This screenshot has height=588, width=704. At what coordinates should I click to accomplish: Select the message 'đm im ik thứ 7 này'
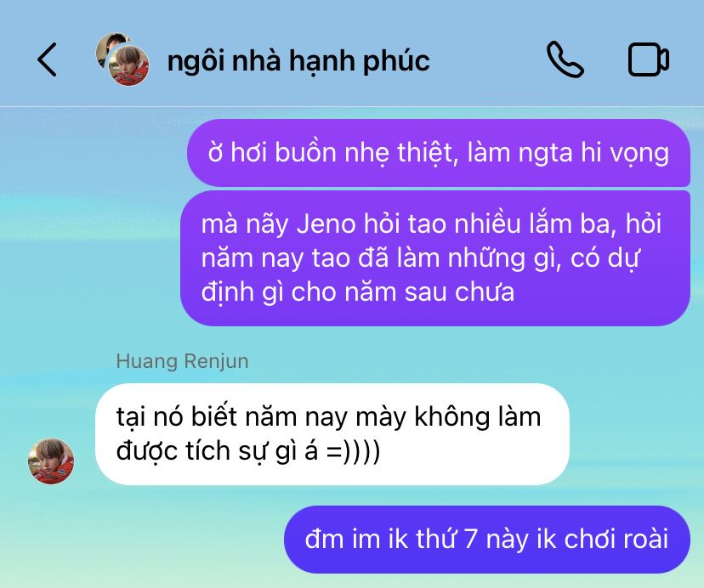tap(487, 540)
